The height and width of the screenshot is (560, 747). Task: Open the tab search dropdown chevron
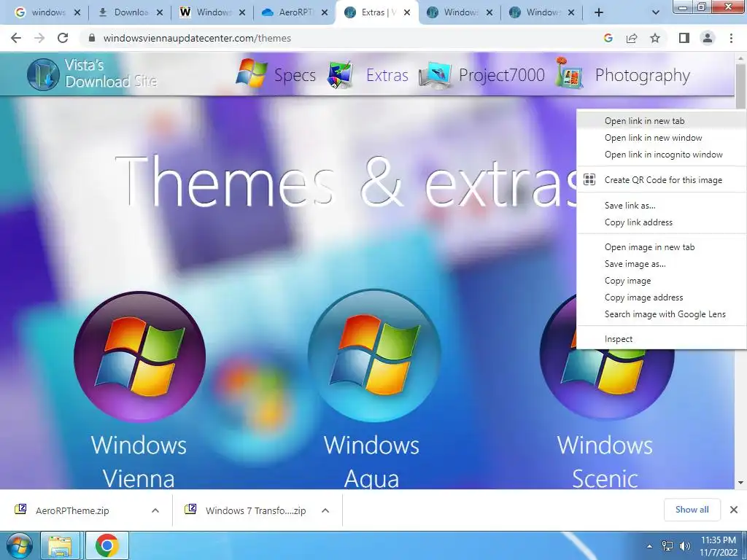point(656,13)
